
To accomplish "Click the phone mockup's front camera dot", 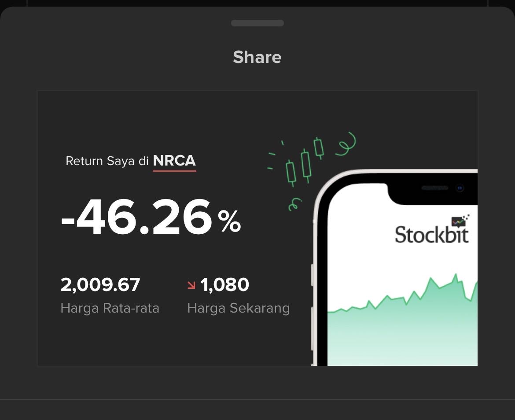I will [x=460, y=188].
